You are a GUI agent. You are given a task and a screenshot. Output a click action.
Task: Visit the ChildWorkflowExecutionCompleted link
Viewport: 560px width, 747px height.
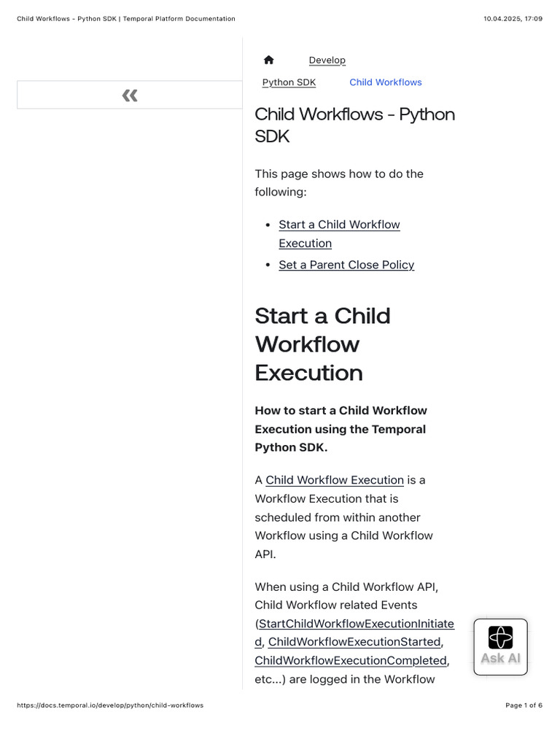click(350, 660)
